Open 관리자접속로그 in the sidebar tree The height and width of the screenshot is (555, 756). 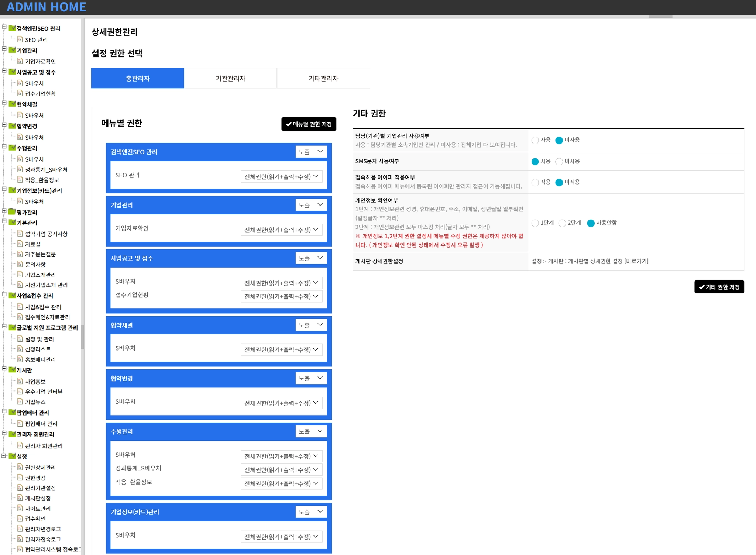point(43,539)
